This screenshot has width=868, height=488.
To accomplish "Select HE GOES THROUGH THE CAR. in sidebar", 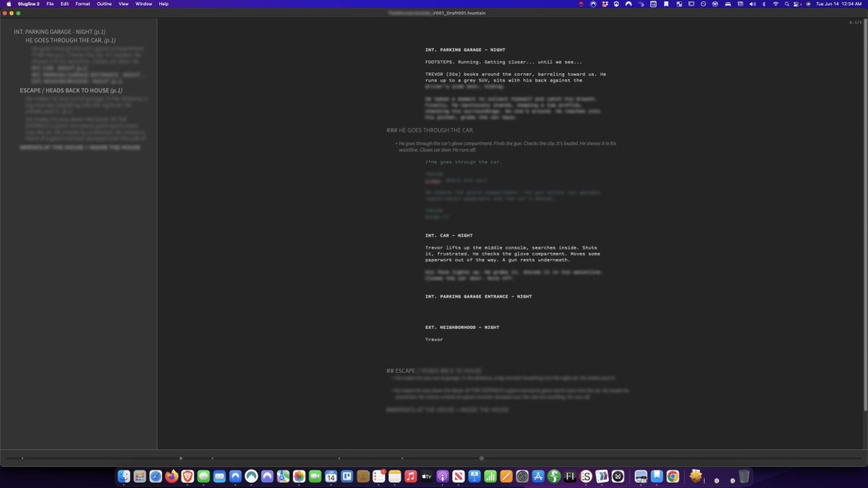I will pos(71,40).
